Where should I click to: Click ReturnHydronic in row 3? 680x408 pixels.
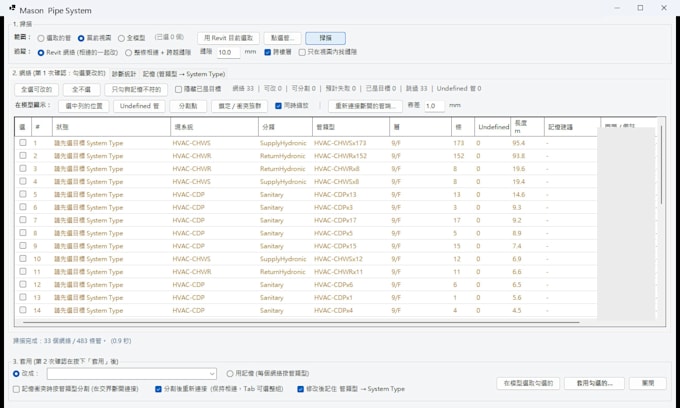283,169
